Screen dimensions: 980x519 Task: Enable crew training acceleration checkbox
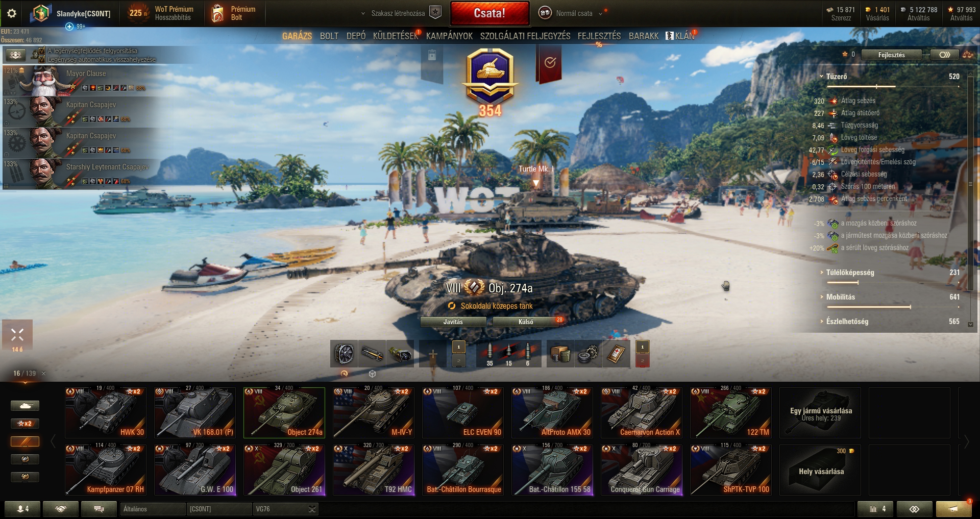click(x=42, y=51)
